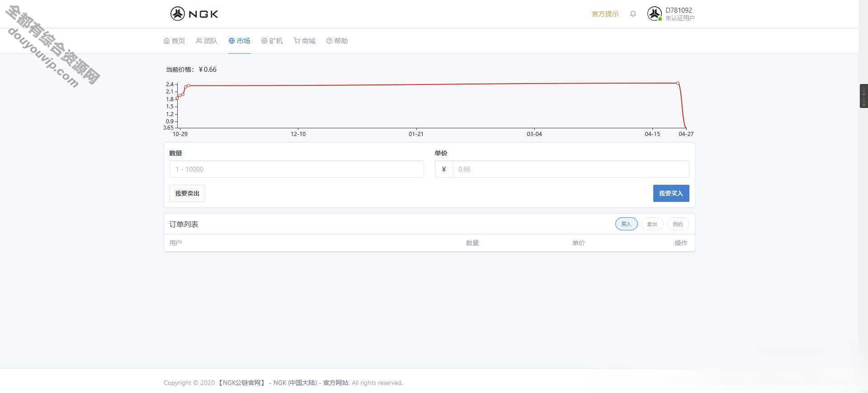Click the 单价 column header in order list

pyautogui.click(x=579, y=243)
